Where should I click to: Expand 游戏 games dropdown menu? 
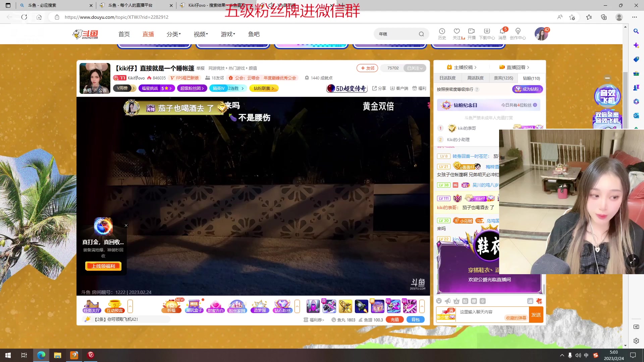click(x=228, y=34)
